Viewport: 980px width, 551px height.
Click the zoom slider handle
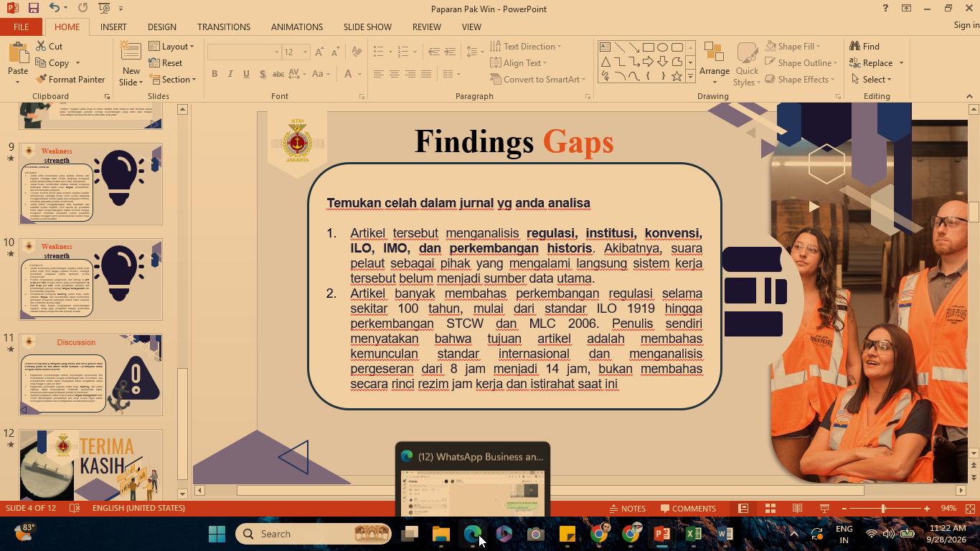(883, 509)
